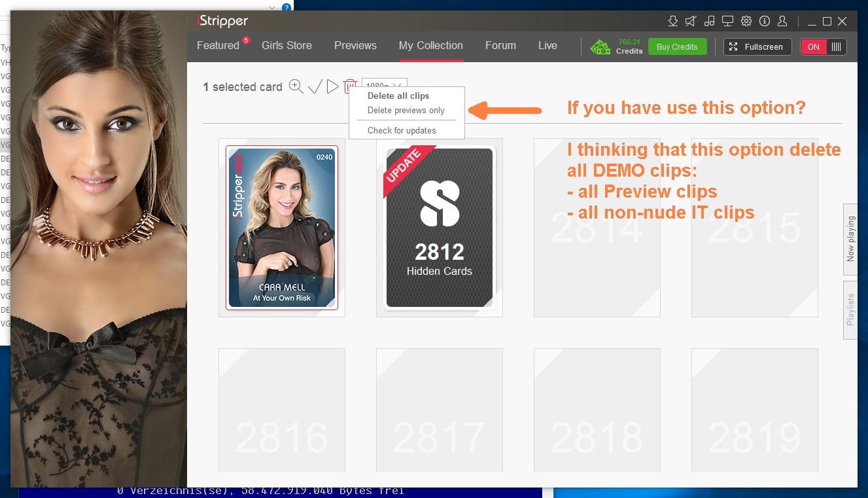Go to the Previews tab
Viewport: 868px width, 498px height.
coord(355,45)
